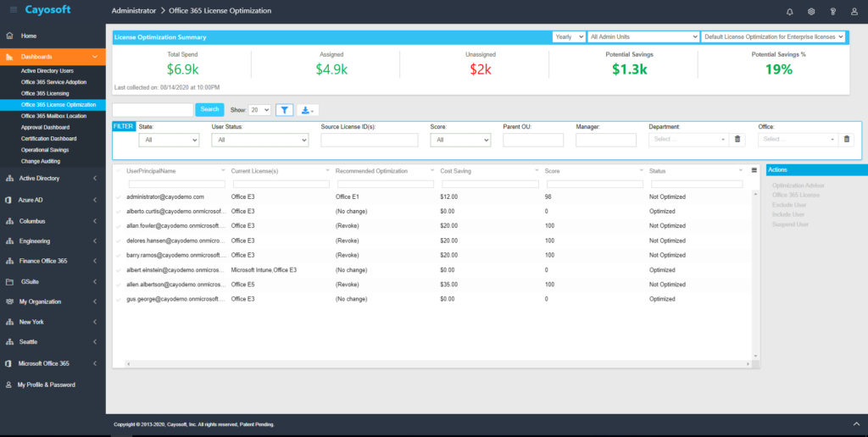The width and height of the screenshot is (868, 437).
Task: Click Optimization Advisor action
Action: click(x=798, y=185)
